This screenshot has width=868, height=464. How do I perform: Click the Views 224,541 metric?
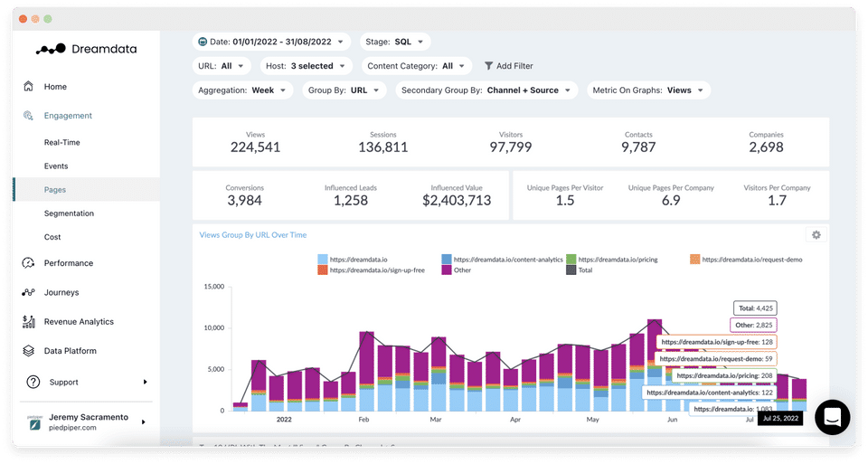(255, 143)
